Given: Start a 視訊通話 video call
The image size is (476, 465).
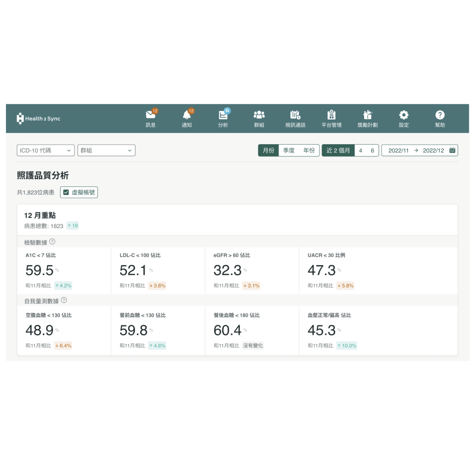Looking at the screenshot, I should [295, 118].
